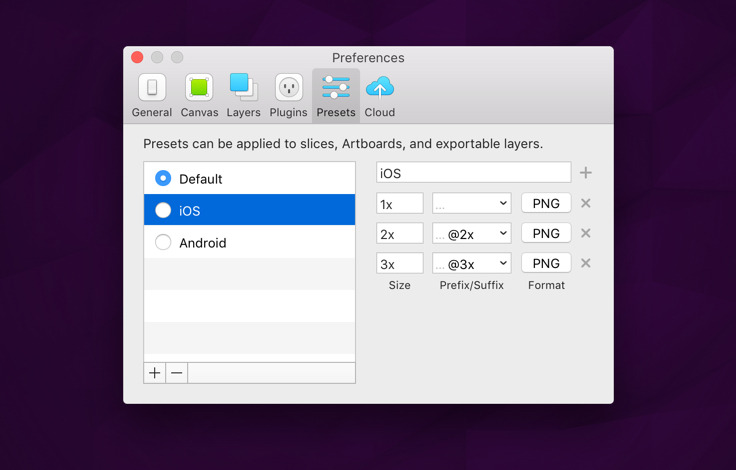Viewport: 736px width, 470px height.
Task: Add a new preset with plus button
Action: coord(154,373)
